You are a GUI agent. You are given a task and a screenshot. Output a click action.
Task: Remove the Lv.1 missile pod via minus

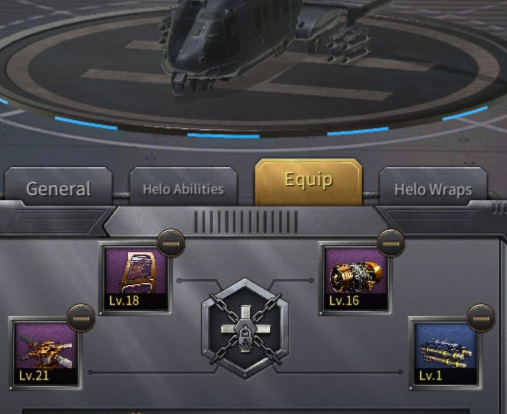coord(481,318)
